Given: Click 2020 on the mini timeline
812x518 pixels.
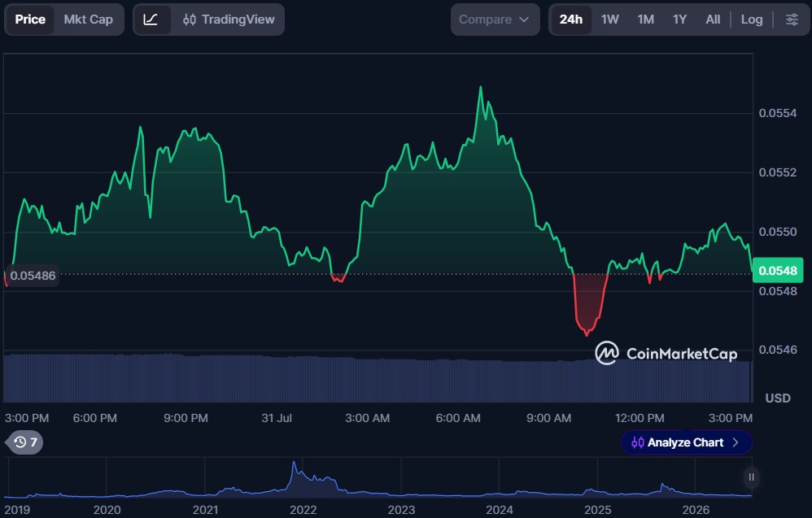Looking at the screenshot, I should (107, 510).
